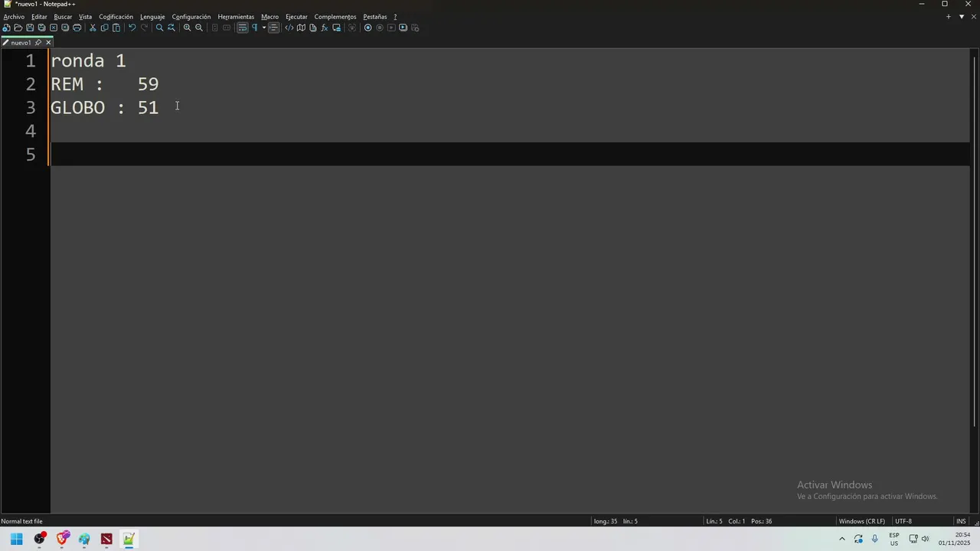Click the vertical scrollbar of the editor
The image size is (980, 551).
(975, 241)
